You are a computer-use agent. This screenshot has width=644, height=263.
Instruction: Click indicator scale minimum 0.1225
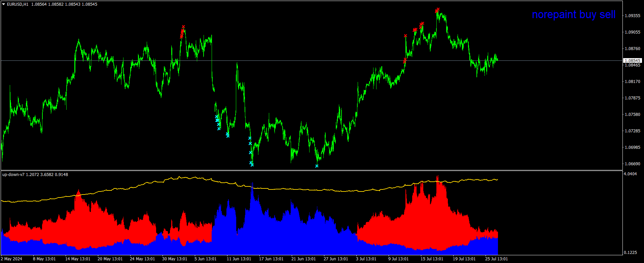point(630,253)
